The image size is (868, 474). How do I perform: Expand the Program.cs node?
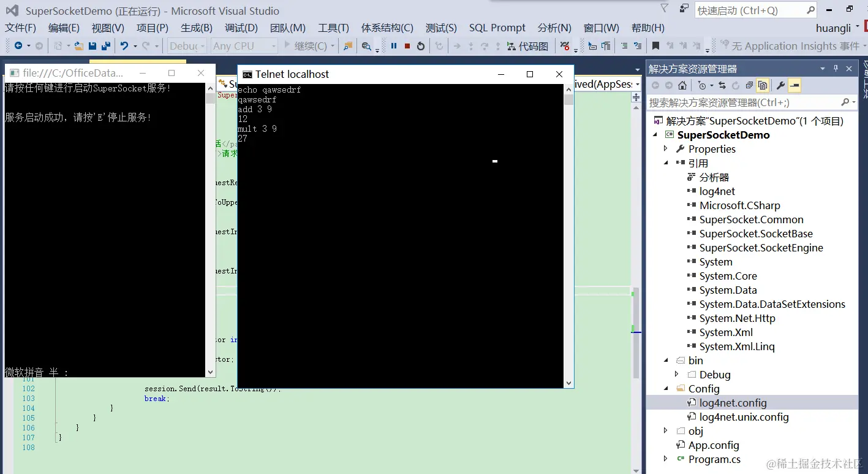pos(666,459)
